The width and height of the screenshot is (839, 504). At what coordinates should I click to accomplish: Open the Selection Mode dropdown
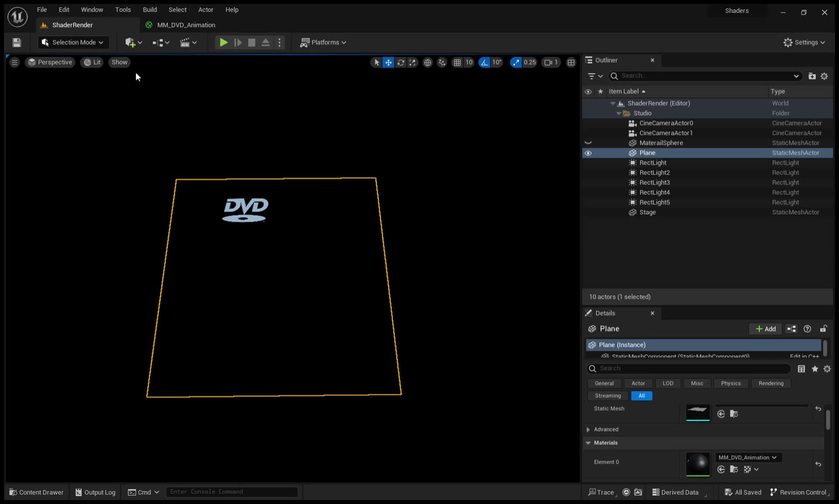[73, 42]
